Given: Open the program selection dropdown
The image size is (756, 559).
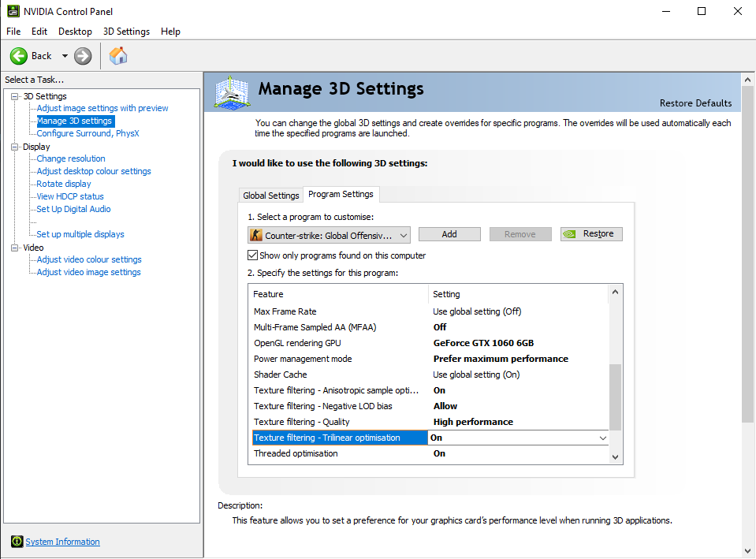Looking at the screenshot, I should [x=404, y=235].
